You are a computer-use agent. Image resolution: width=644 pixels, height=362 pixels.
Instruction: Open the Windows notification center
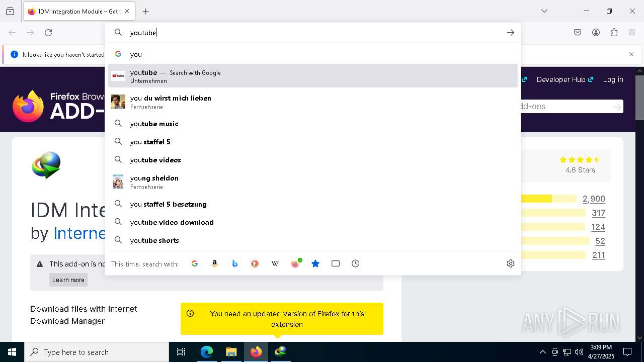[x=627, y=352]
